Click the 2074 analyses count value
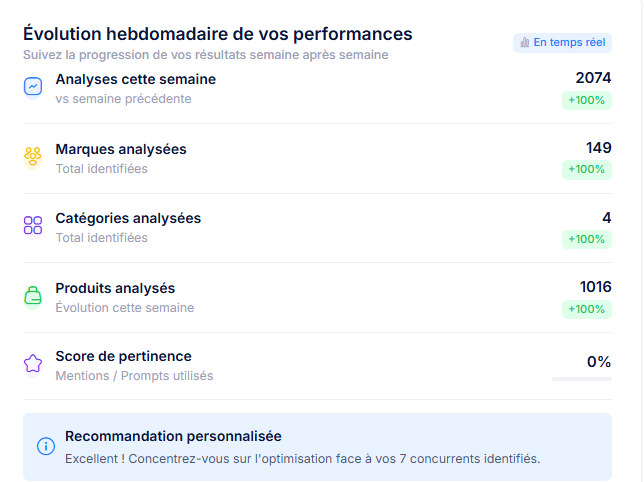Image resolution: width=644 pixels, height=482 pixels. pyautogui.click(x=593, y=78)
